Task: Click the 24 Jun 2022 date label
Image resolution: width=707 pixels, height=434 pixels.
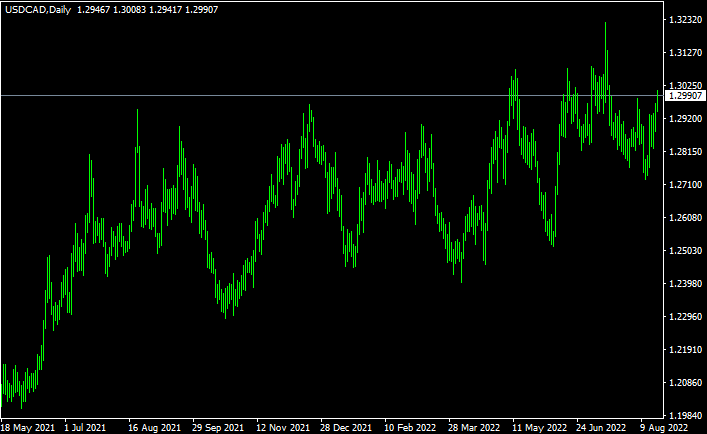Action: click(601, 427)
